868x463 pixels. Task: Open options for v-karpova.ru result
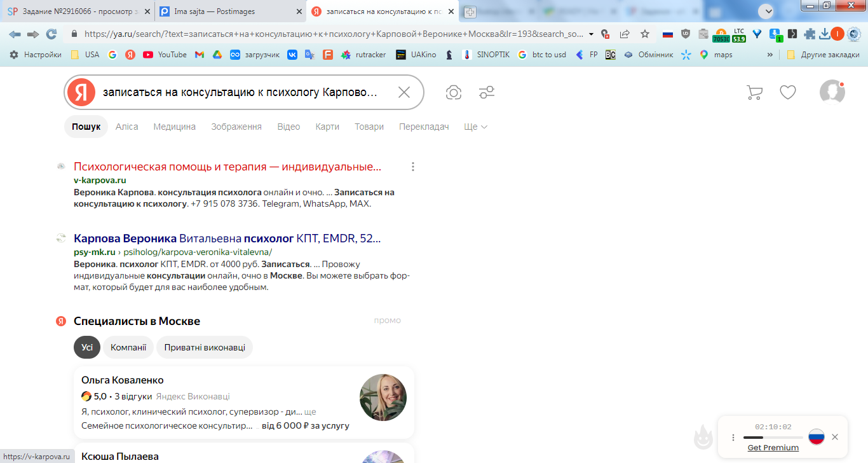[x=413, y=167]
